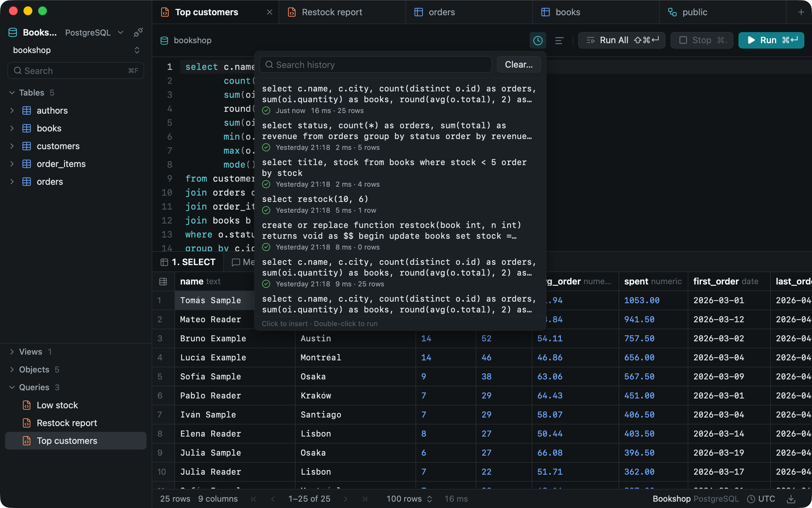Viewport: 812px width, 508px height.
Task: Switch to the books tab
Action: click(596, 12)
